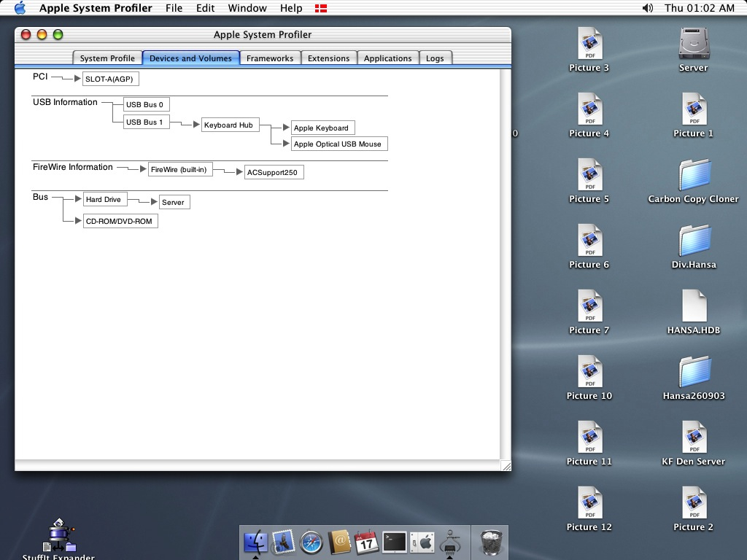Expand the Apple Keyboard disclosure triangle

[286, 127]
